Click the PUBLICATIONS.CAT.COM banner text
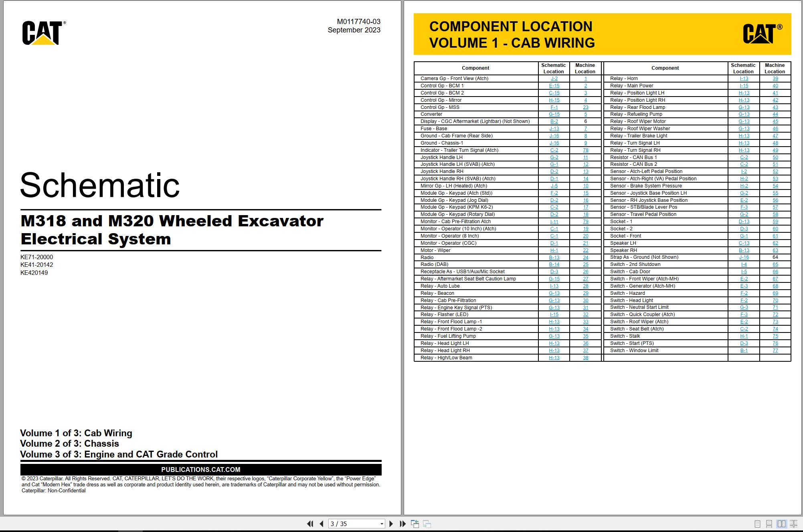The width and height of the screenshot is (803, 532). point(201,470)
